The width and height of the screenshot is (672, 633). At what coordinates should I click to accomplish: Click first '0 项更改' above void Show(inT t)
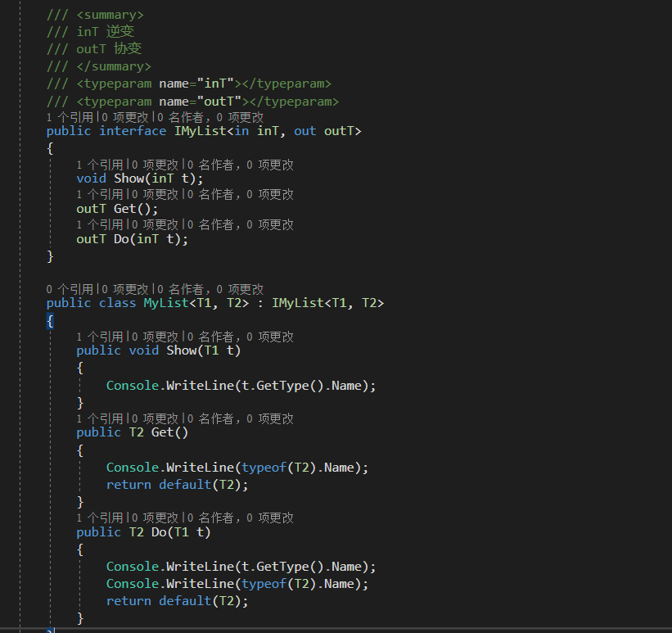(155, 165)
